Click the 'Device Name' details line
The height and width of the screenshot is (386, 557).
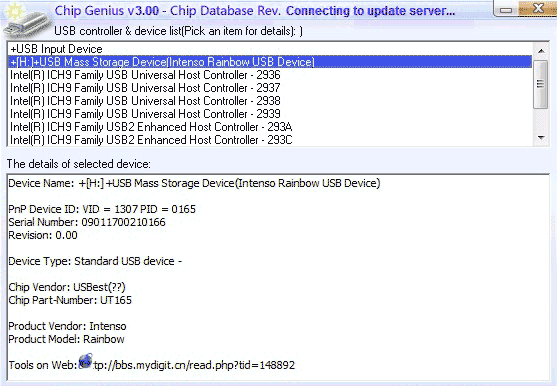coord(194,183)
